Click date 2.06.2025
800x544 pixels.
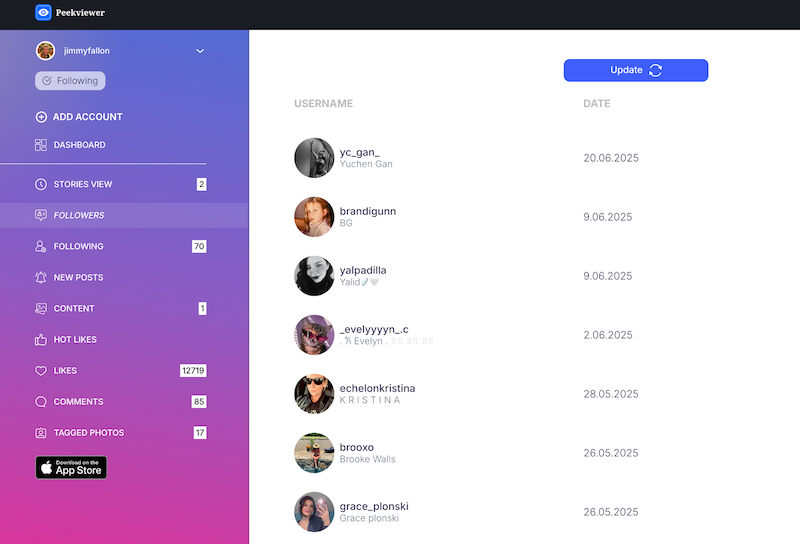(x=608, y=335)
